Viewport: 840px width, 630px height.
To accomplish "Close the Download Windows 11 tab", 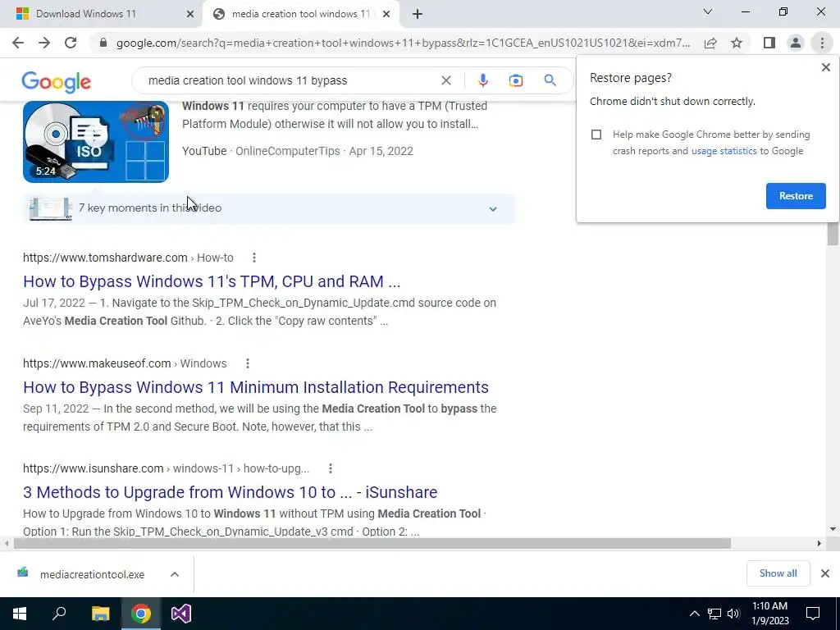I will coord(190,14).
